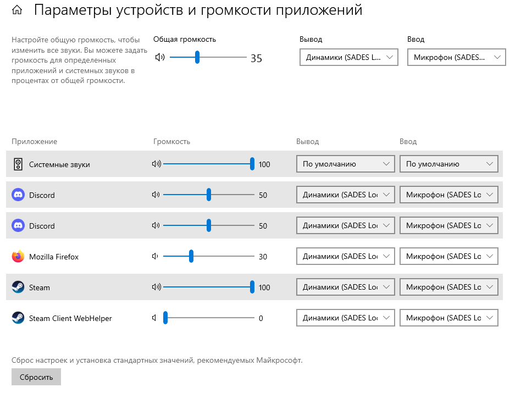Image resolution: width=532 pixels, height=393 pixels.
Task: Click the Steam Client WebHelper app icon
Action: [x=18, y=318]
